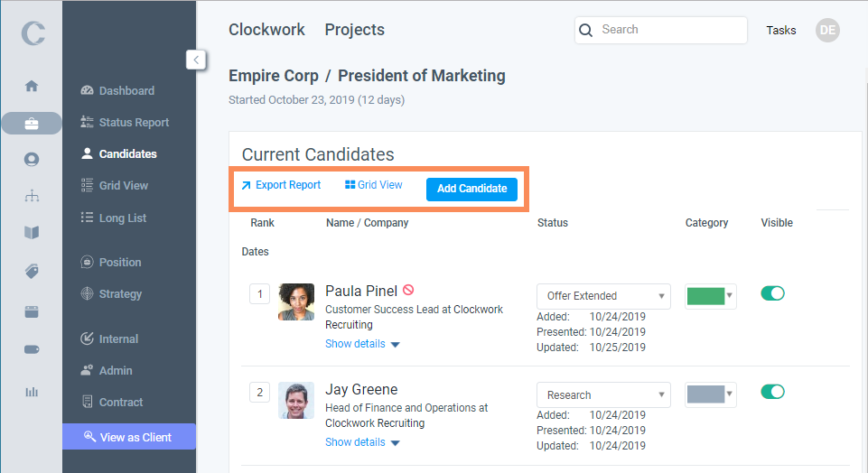Toggle visibility for Jay Greene
The image size is (868, 473).
(773, 392)
